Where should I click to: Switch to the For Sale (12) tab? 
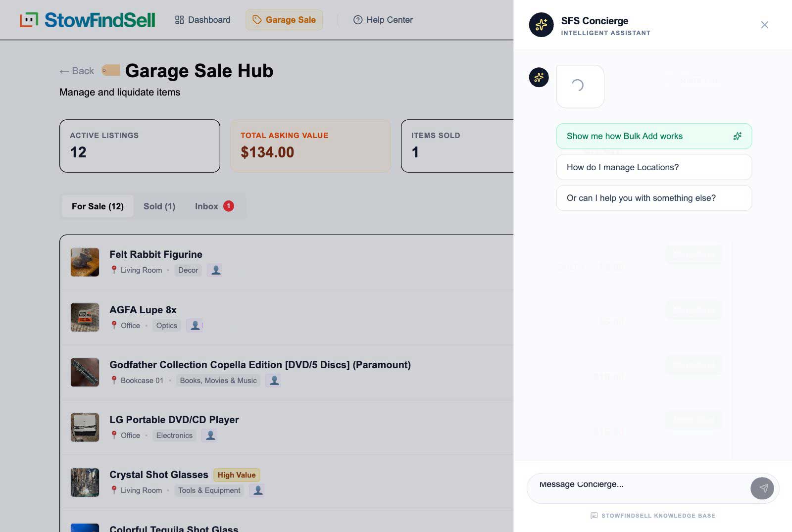[98, 206]
